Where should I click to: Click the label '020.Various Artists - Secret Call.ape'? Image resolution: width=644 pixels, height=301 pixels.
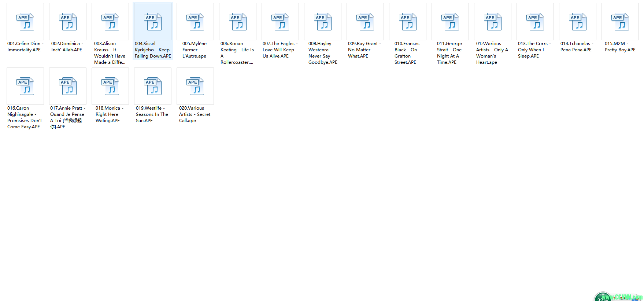tap(195, 114)
